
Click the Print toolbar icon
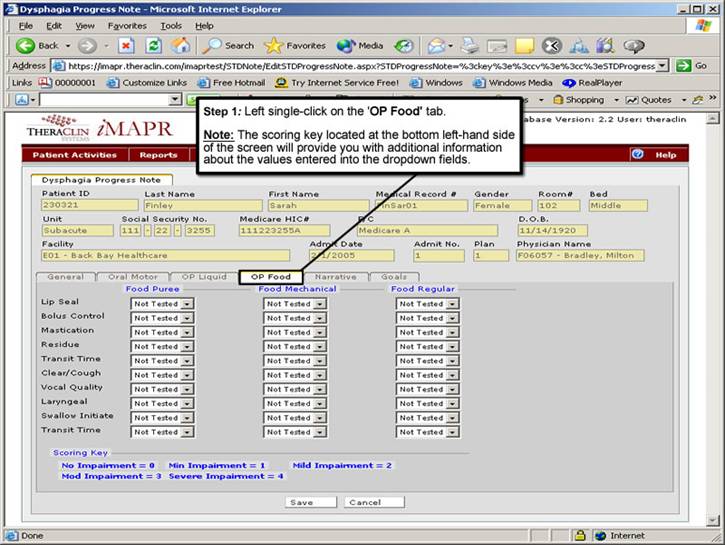point(468,46)
